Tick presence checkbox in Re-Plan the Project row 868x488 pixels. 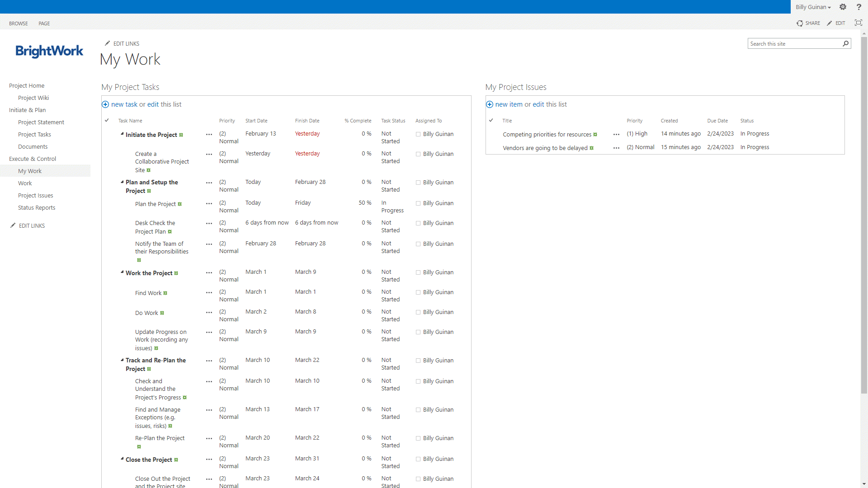click(x=418, y=438)
